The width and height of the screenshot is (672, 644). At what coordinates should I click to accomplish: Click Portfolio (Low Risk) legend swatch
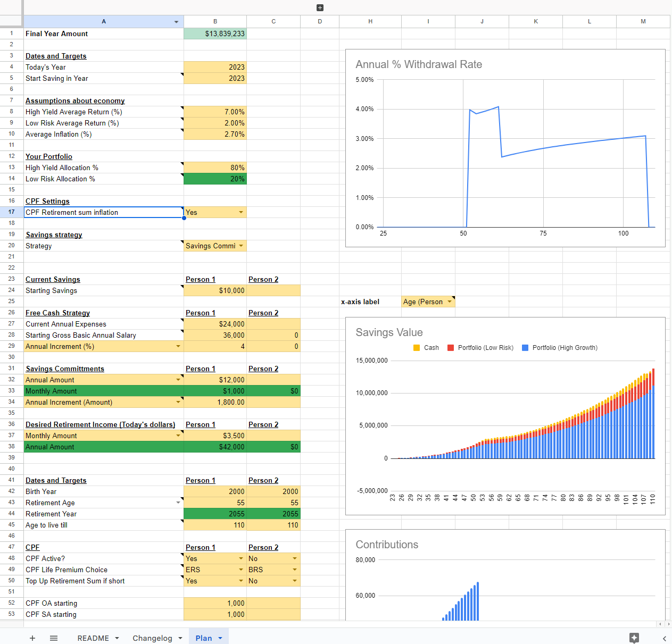click(451, 348)
